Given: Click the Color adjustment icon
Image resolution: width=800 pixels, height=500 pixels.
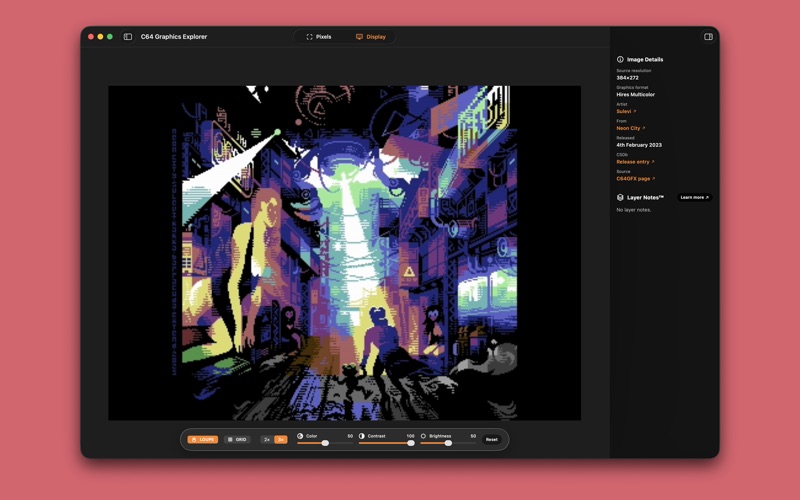Looking at the screenshot, I should click(x=300, y=436).
